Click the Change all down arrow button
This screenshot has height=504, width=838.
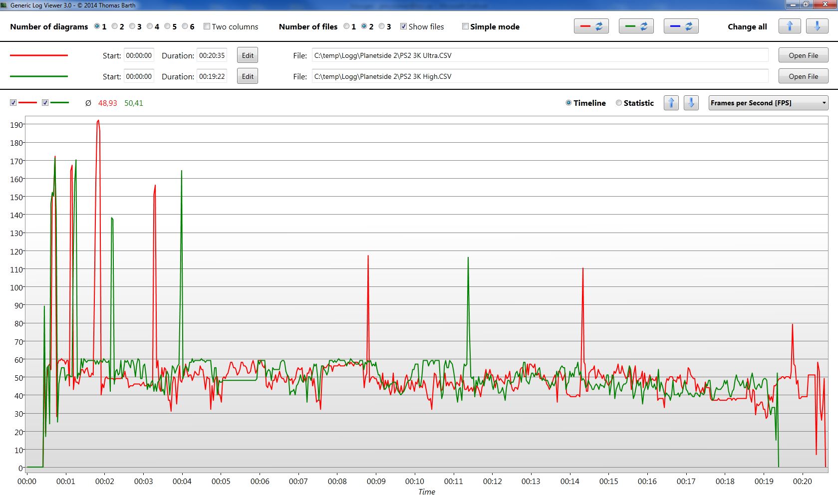[817, 26]
